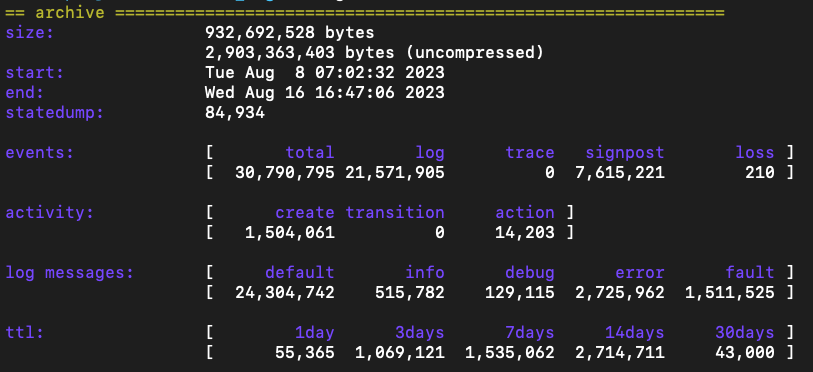
Task: Click the error count 2,725,962
Action: pos(620,292)
